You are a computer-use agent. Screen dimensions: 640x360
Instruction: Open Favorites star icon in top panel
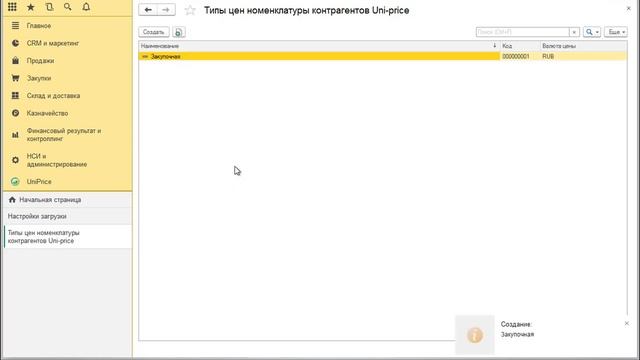31,7
